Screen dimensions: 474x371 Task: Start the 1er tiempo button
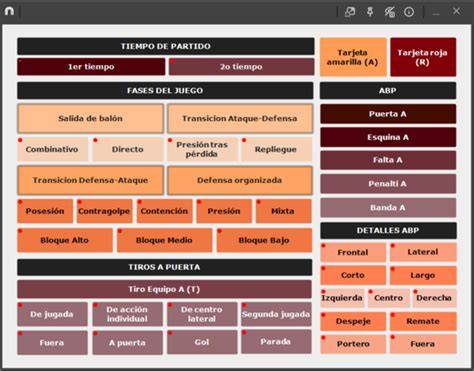click(x=91, y=67)
